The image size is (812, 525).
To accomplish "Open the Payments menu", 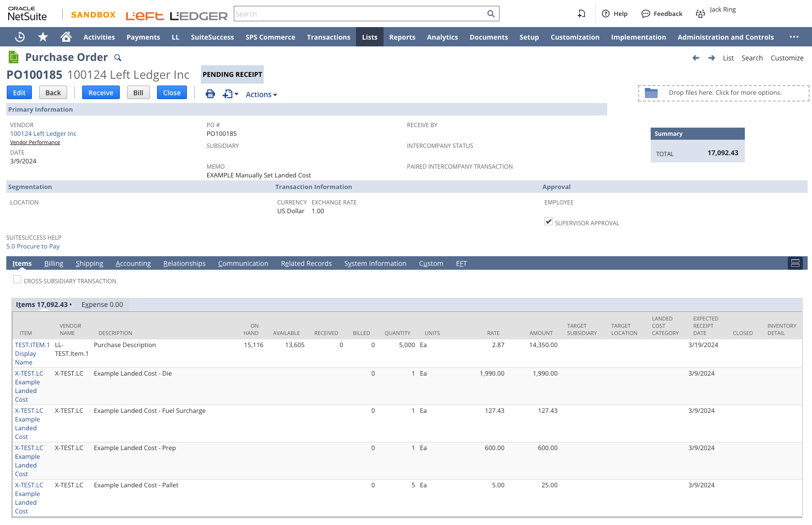I will (x=143, y=37).
